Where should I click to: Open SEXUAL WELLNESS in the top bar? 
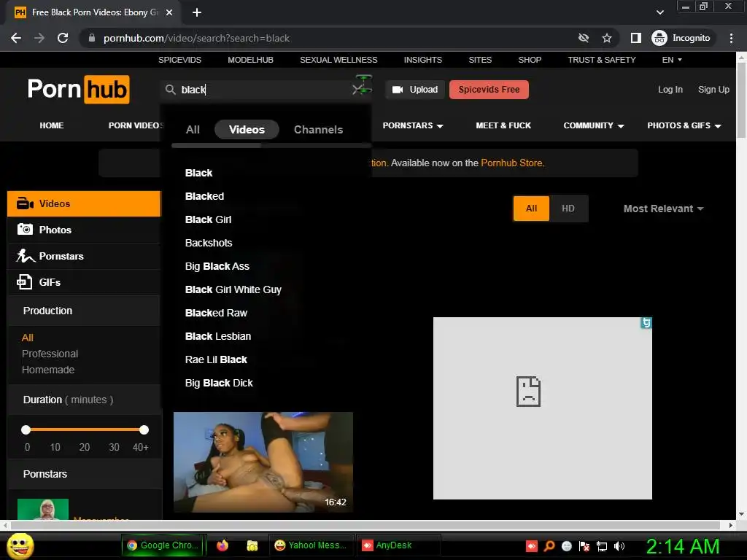pyautogui.click(x=338, y=60)
